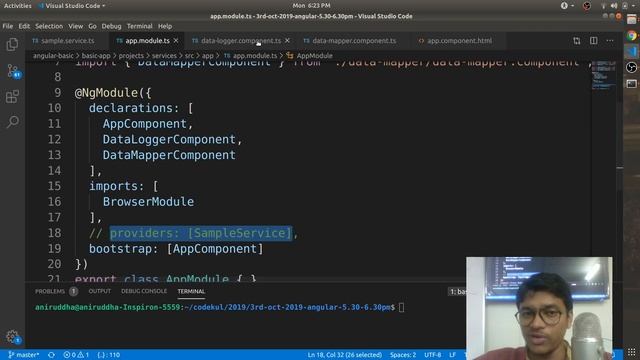Open OBS Studio from the dock

point(632,67)
